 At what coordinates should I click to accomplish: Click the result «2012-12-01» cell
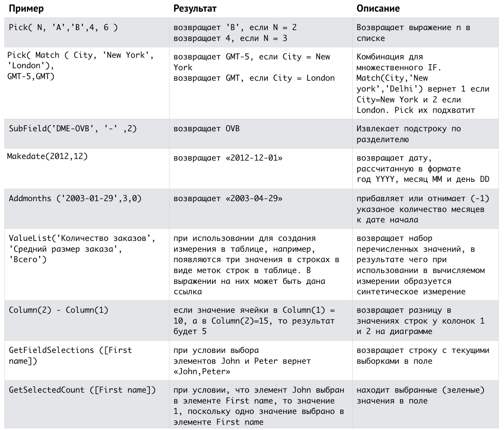coord(228,158)
